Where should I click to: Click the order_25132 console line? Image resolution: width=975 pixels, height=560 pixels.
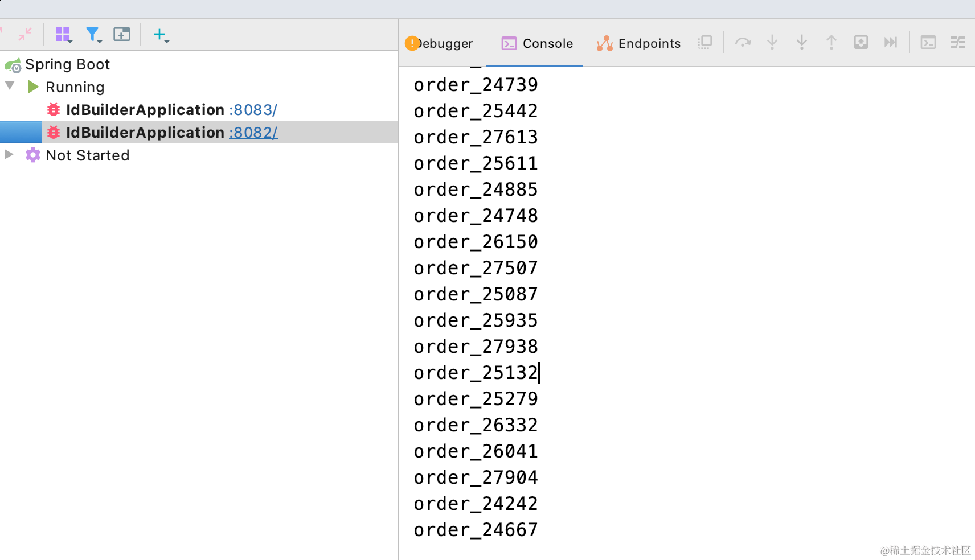click(476, 373)
